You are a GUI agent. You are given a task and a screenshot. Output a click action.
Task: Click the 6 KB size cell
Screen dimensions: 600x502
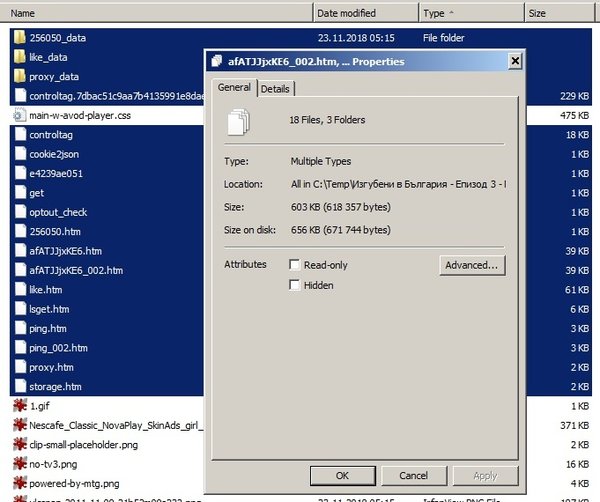(580, 309)
